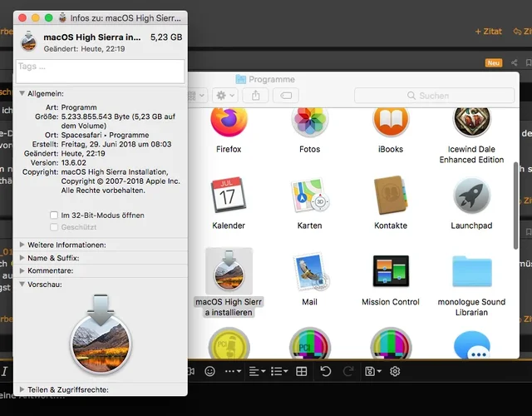The height and width of the screenshot is (416, 532).
Task: Open the more options ellipsis dropdown
Action: point(233,371)
